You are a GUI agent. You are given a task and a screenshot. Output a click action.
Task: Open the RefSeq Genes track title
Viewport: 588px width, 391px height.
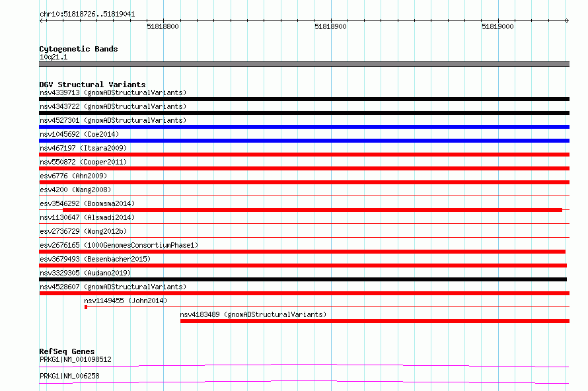(67, 351)
